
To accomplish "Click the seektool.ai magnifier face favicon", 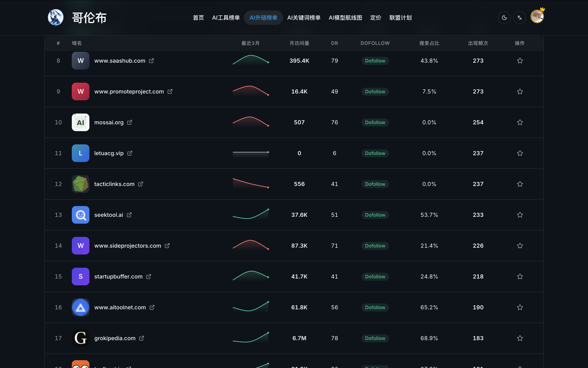I will click(x=80, y=215).
